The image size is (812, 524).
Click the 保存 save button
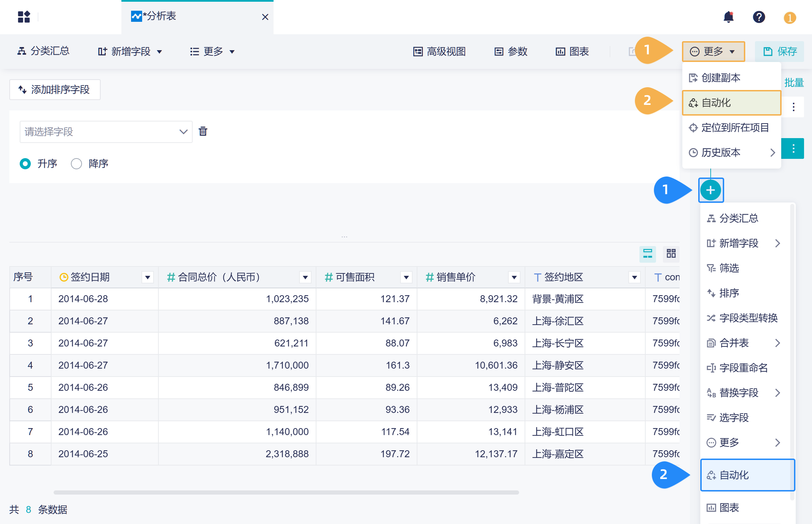[779, 52]
